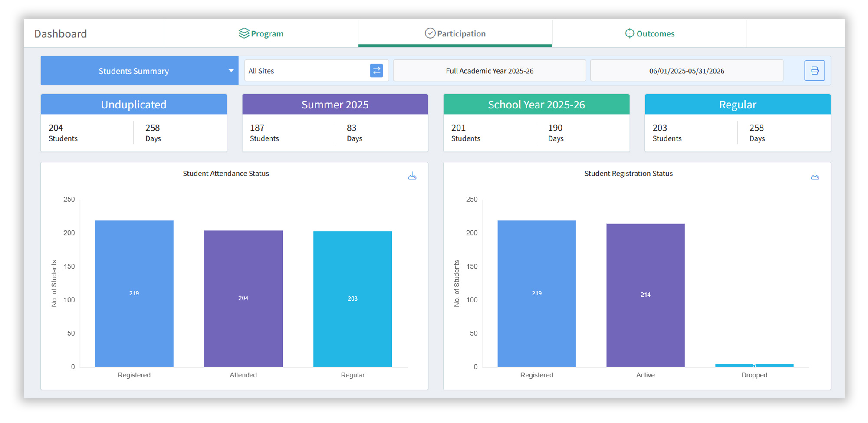Click the Outcomes target icon
Image resolution: width=868 pixels, height=423 pixels.
click(x=629, y=33)
